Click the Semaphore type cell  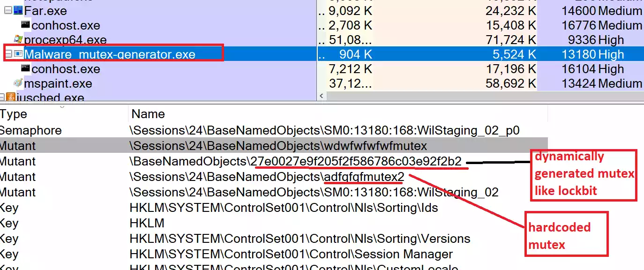31,130
